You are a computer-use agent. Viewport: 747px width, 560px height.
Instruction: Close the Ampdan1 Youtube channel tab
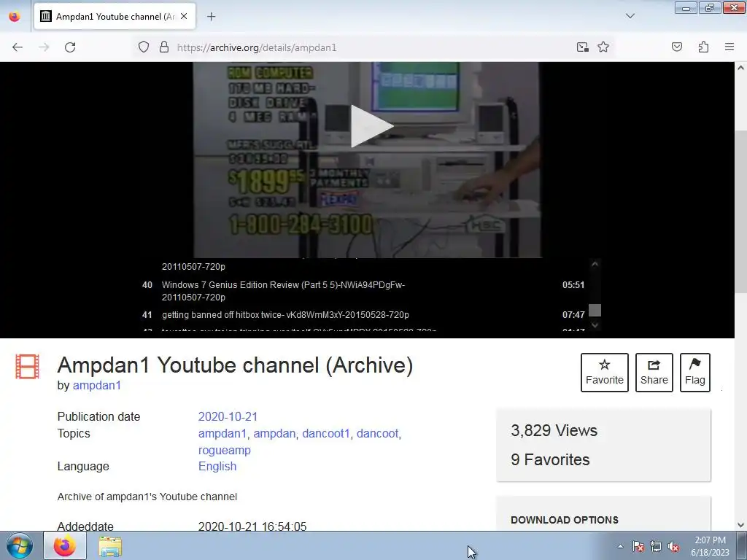pos(184,16)
